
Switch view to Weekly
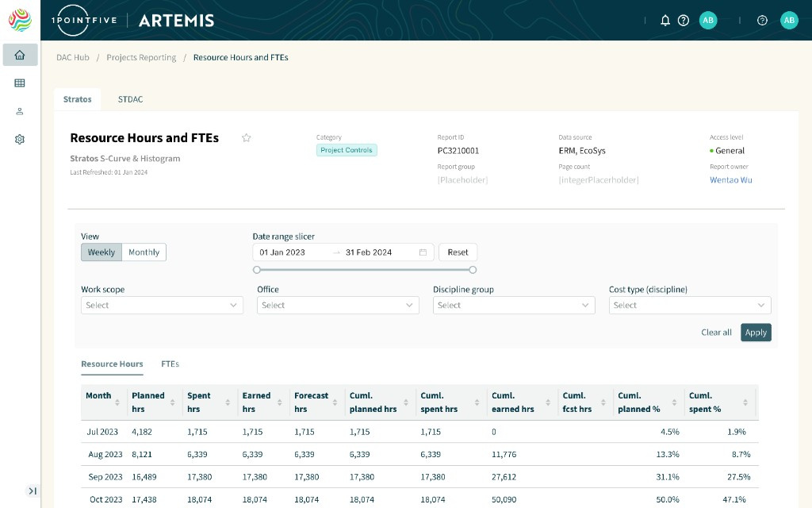click(101, 252)
